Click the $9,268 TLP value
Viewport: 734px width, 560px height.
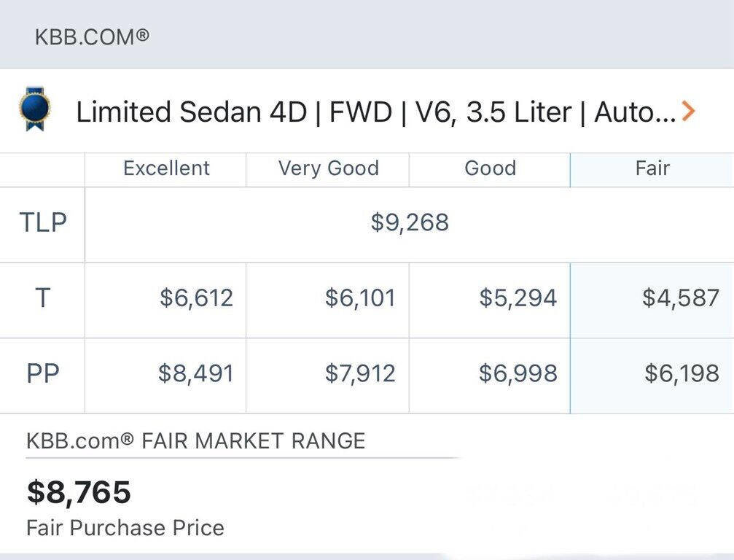pyautogui.click(x=408, y=223)
